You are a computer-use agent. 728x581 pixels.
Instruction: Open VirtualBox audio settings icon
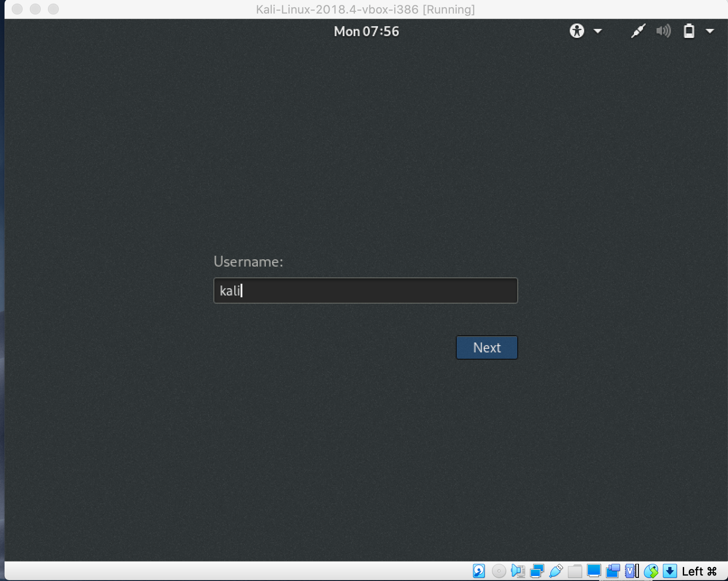coord(518,571)
